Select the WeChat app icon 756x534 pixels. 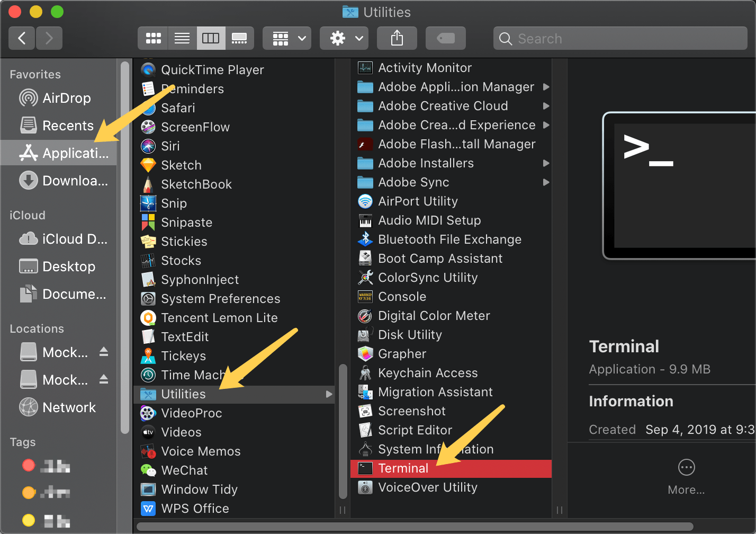point(148,470)
